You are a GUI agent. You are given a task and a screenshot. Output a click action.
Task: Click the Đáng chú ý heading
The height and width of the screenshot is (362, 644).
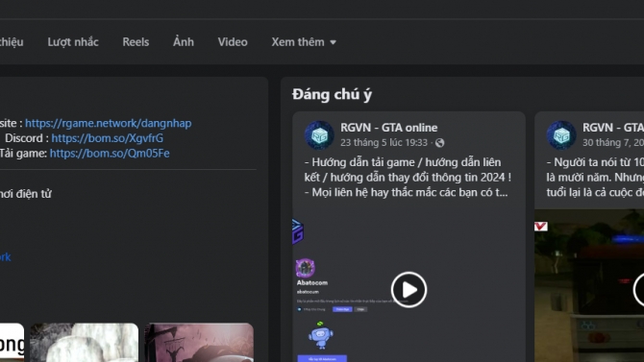coord(332,94)
